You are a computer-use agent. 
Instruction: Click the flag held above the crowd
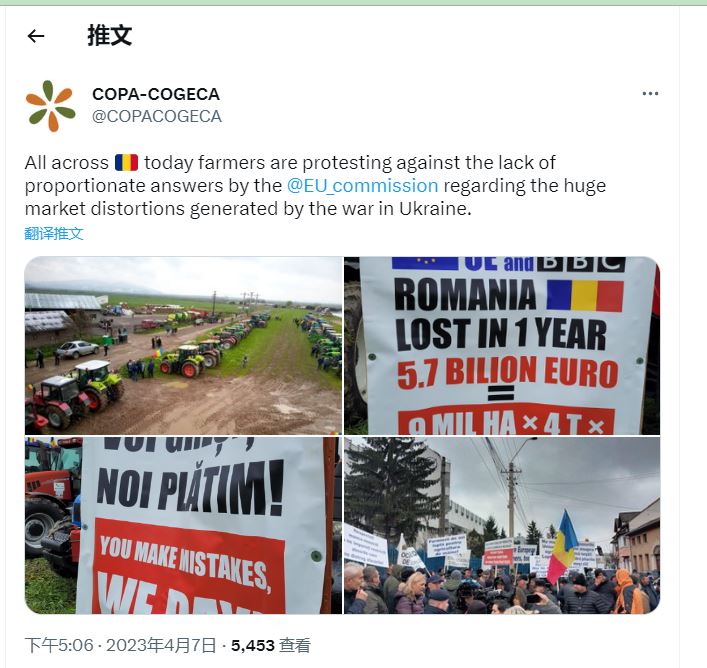(562, 546)
